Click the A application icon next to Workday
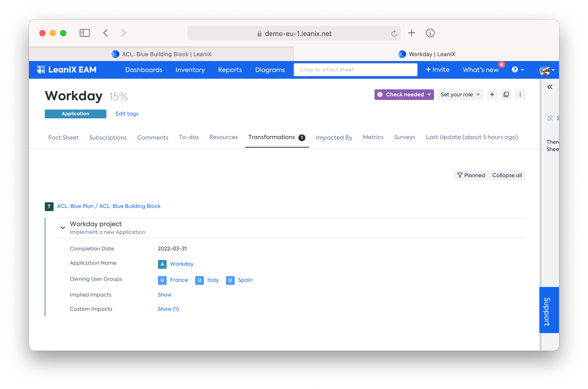 (162, 264)
